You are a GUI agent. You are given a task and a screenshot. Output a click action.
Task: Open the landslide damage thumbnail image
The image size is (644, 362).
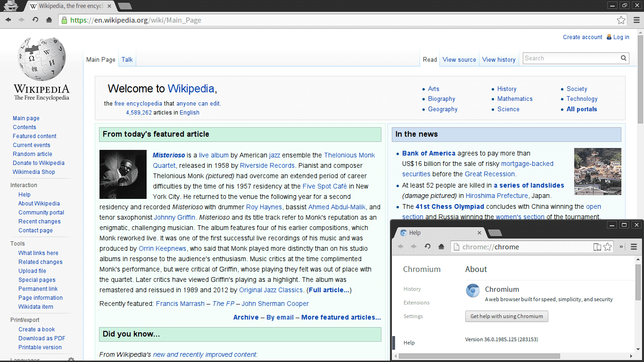tap(597, 172)
